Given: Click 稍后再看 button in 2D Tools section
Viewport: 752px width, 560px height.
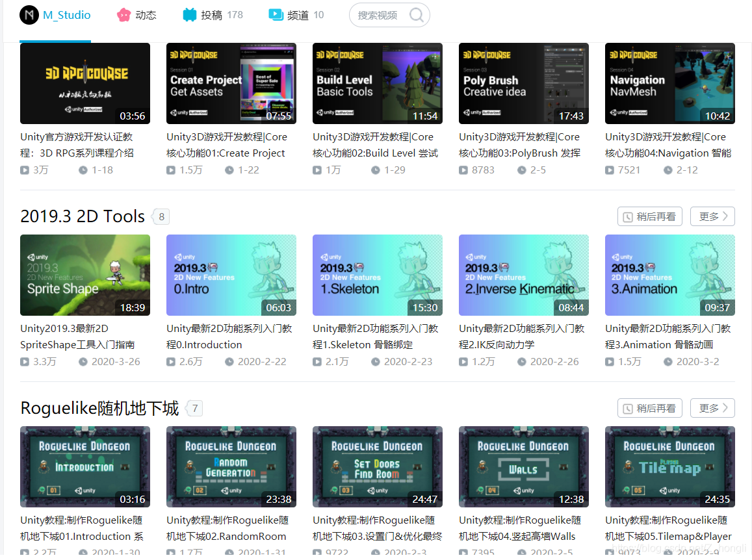Looking at the screenshot, I should pyautogui.click(x=649, y=217).
